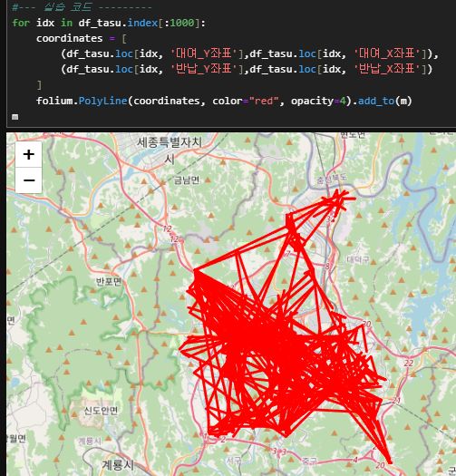Screen dimensions: 456x476
Task: Click the 'coordinates =' assignment line
Action: (82, 38)
